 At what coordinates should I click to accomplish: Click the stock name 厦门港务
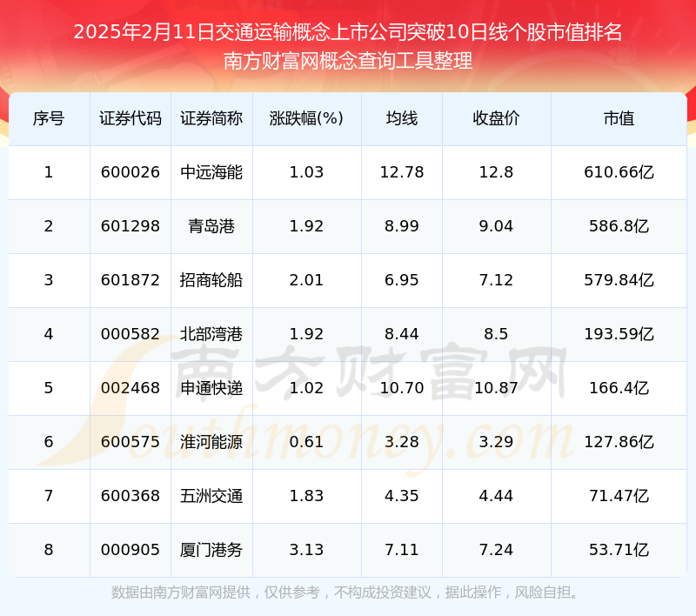(x=211, y=550)
